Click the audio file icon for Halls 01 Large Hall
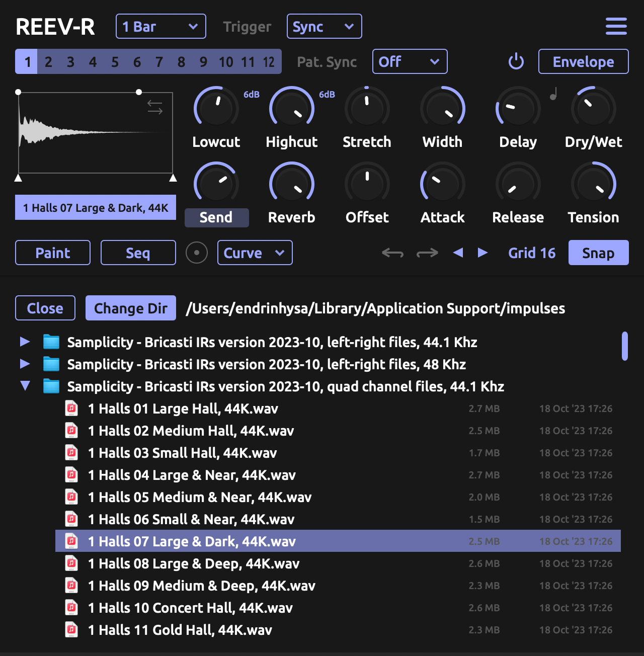The height and width of the screenshot is (656, 644). (x=71, y=408)
